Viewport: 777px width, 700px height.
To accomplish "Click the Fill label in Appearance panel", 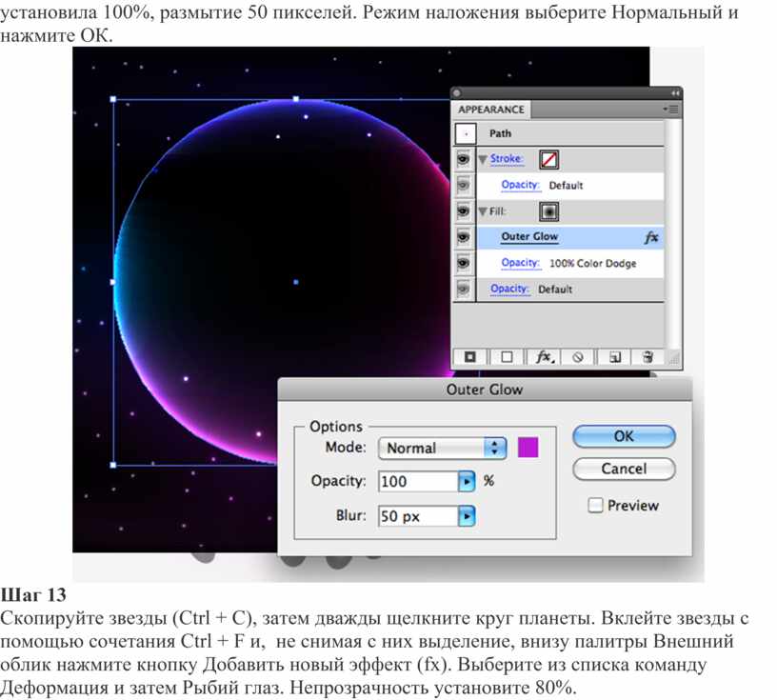I will pyautogui.click(x=497, y=211).
